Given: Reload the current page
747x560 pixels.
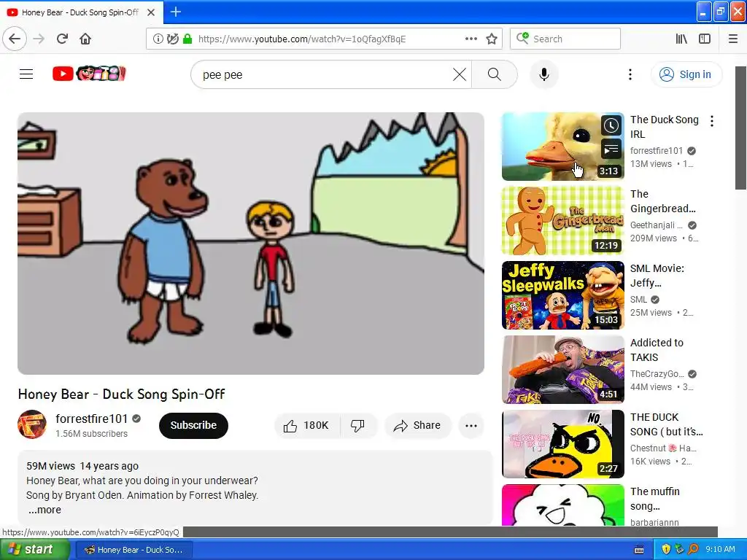Looking at the screenshot, I should pos(62,39).
